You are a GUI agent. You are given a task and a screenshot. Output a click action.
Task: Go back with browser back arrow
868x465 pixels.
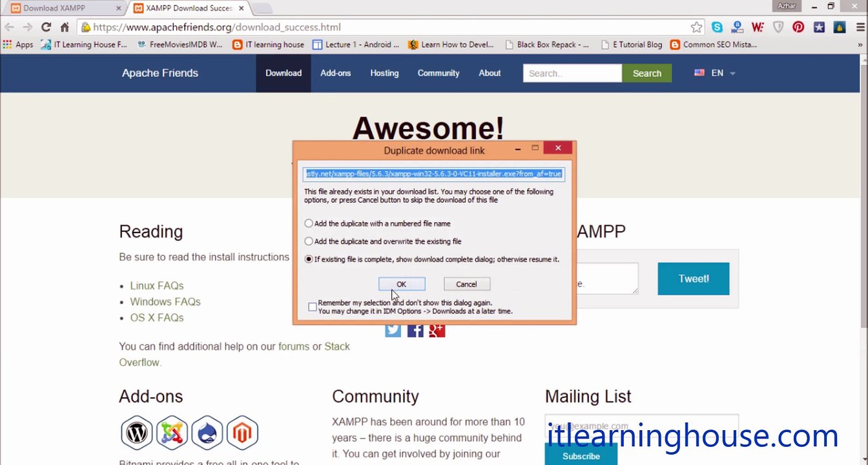9,27
